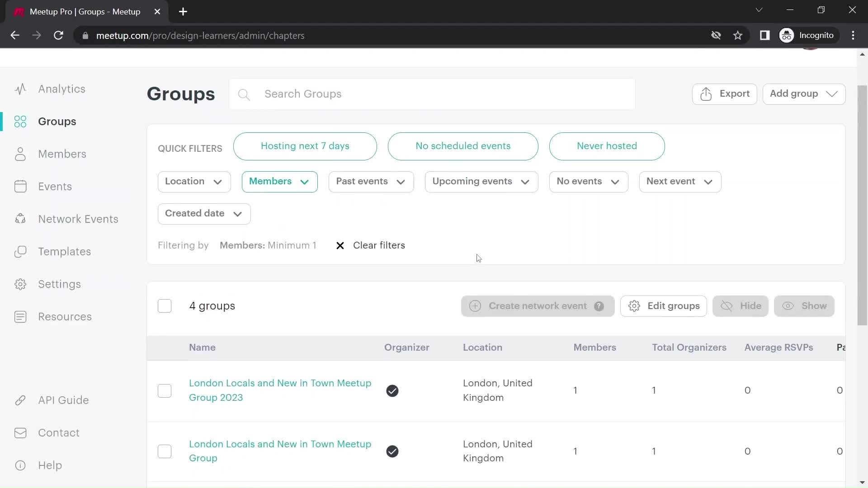Click the Resources document icon
This screenshot has height=488, width=868.
20,317
